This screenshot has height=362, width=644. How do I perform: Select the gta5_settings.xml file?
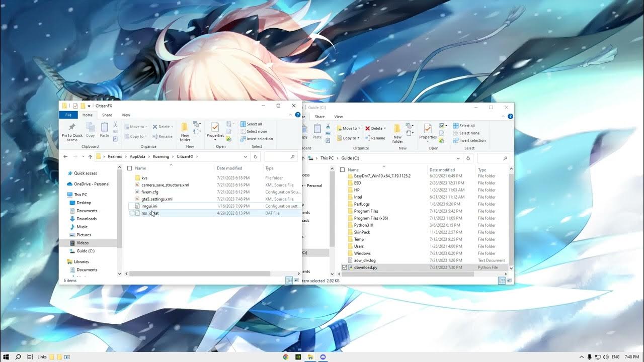[157, 199]
